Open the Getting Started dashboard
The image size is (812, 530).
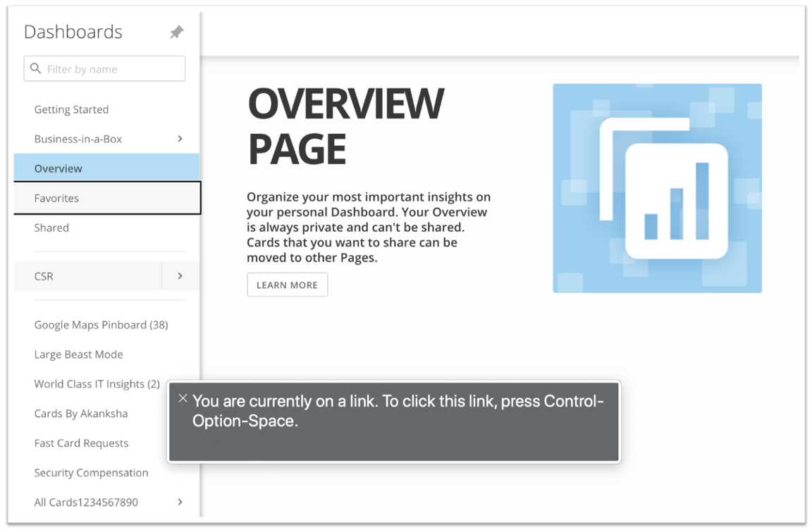(71, 109)
